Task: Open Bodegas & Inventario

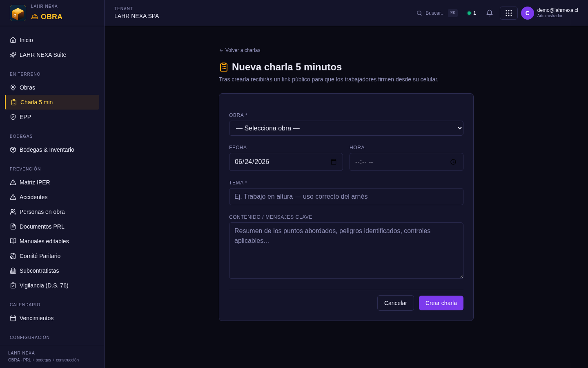Action: (x=52, y=150)
